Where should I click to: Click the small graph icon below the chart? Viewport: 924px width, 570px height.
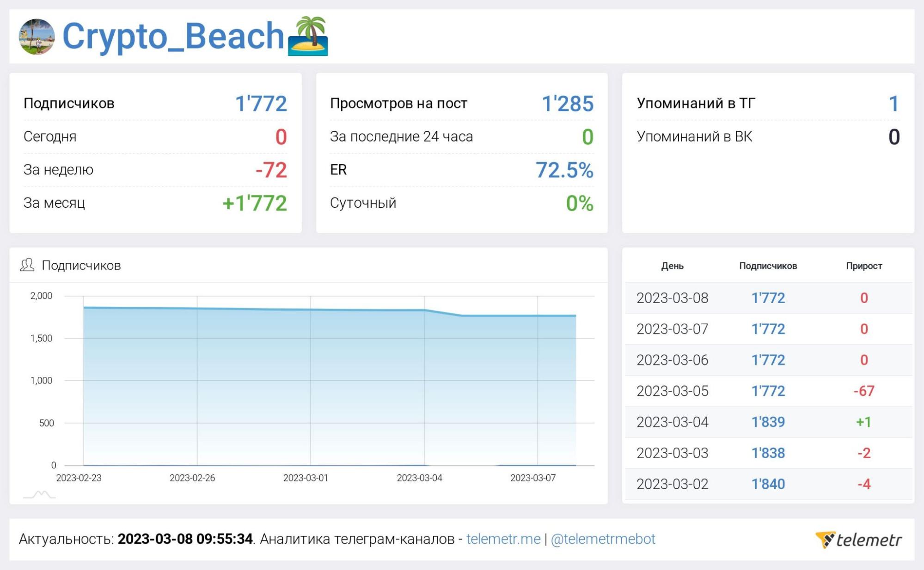(x=40, y=495)
